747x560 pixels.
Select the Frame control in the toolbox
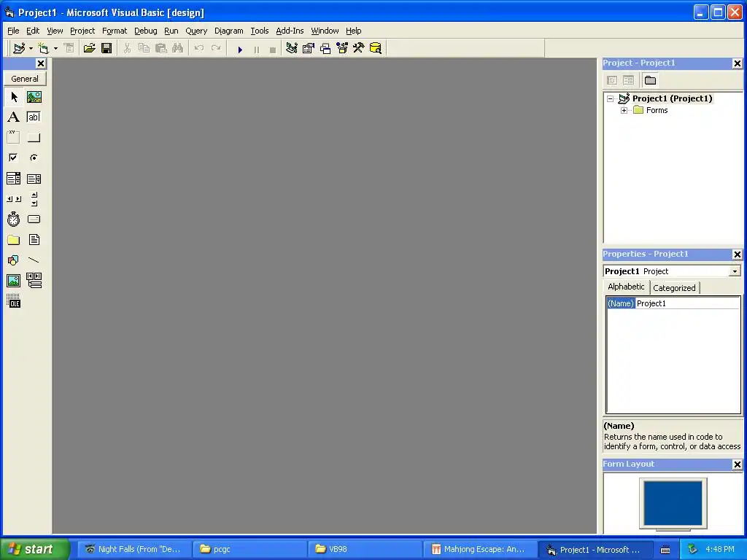[x=14, y=138]
